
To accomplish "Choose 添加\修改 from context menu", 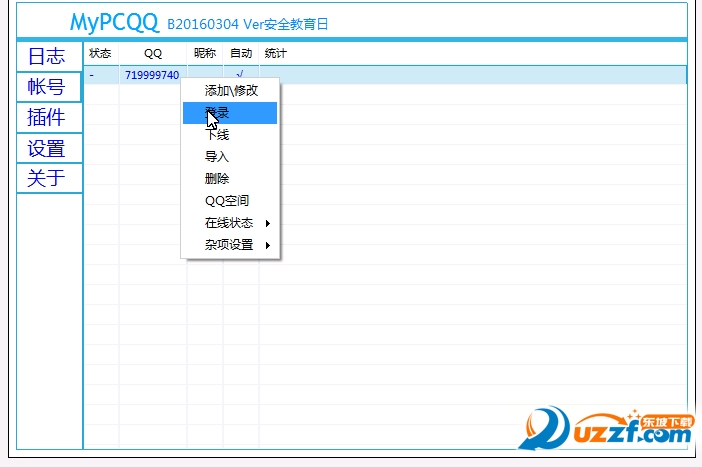I will tap(230, 90).
